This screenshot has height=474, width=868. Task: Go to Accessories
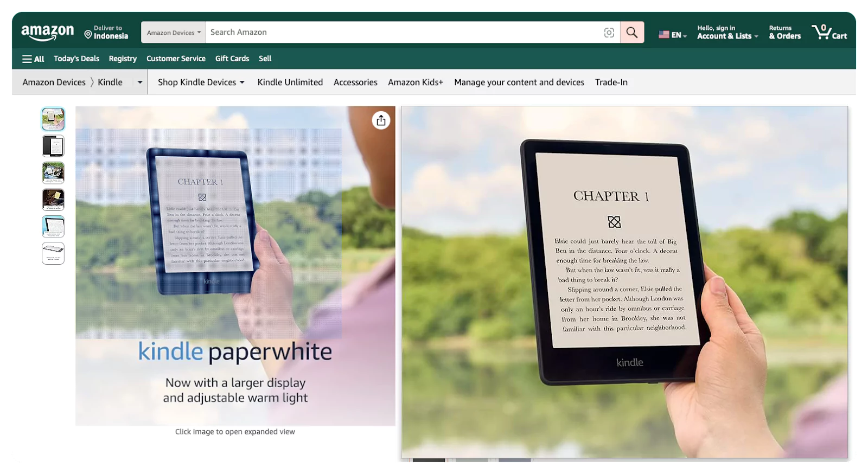tap(355, 82)
